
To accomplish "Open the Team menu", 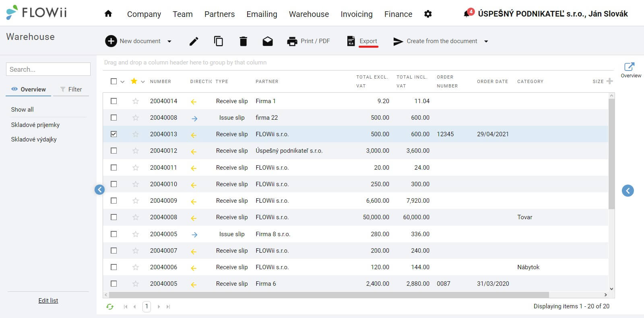I will click(183, 14).
